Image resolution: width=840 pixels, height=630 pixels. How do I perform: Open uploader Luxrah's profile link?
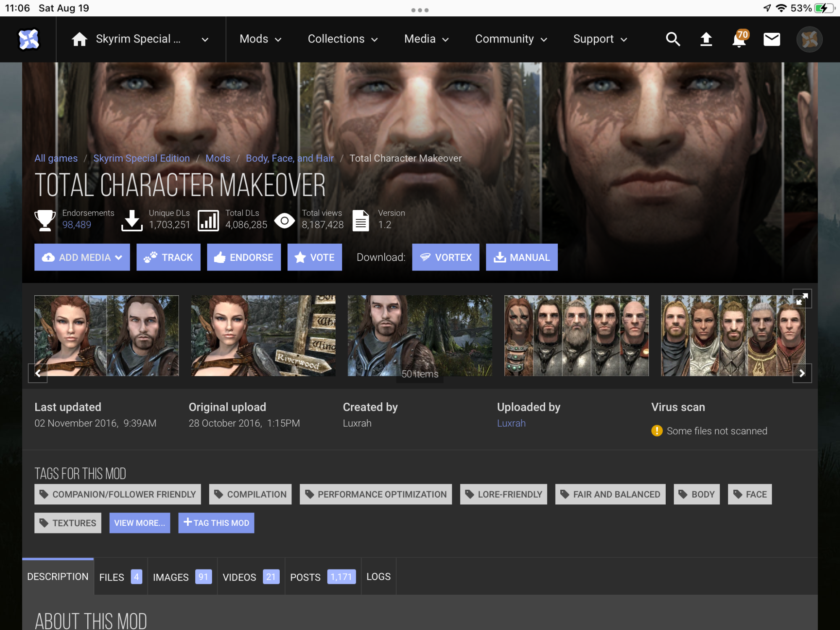click(511, 423)
